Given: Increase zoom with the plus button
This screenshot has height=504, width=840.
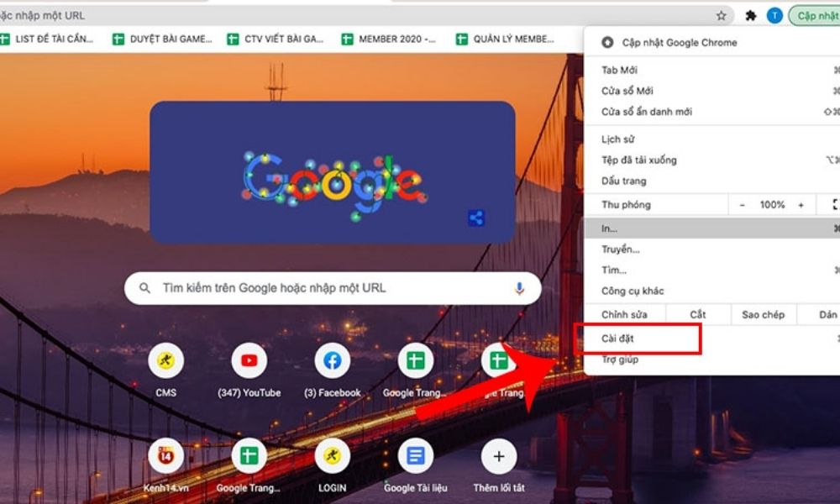Looking at the screenshot, I should tap(801, 205).
